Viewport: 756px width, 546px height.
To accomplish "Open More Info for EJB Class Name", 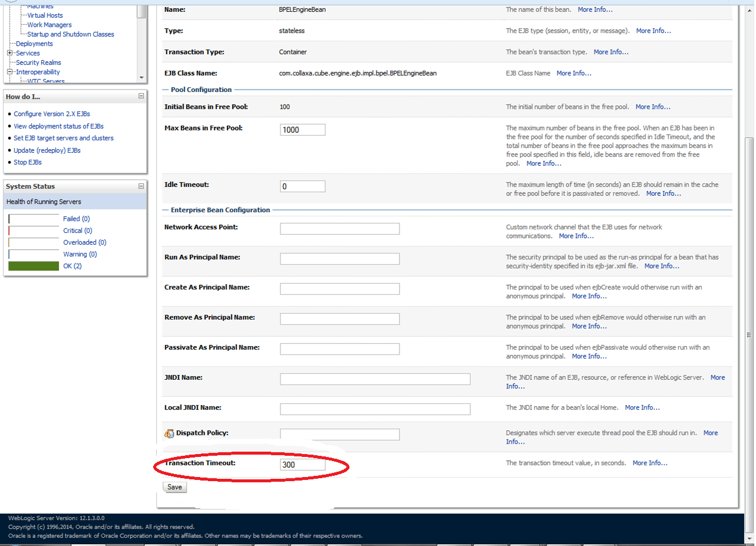I will point(574,73).
